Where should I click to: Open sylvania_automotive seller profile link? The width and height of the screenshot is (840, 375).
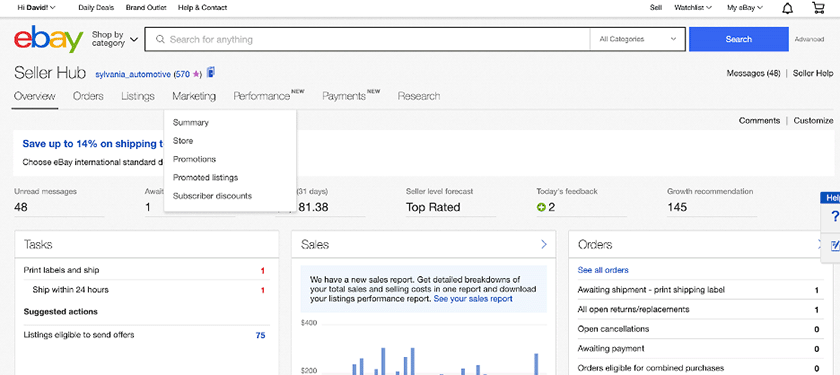click(x=133, y=74)
